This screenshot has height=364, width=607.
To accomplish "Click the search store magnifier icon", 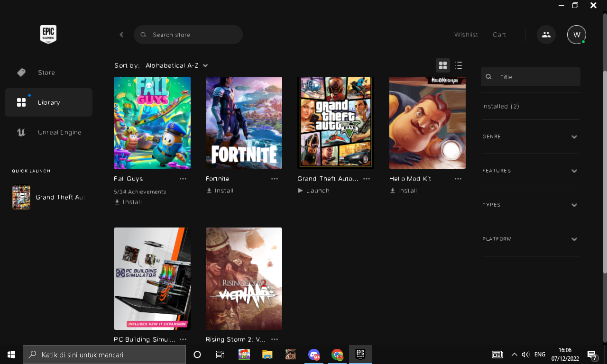I will coord(144,35).
